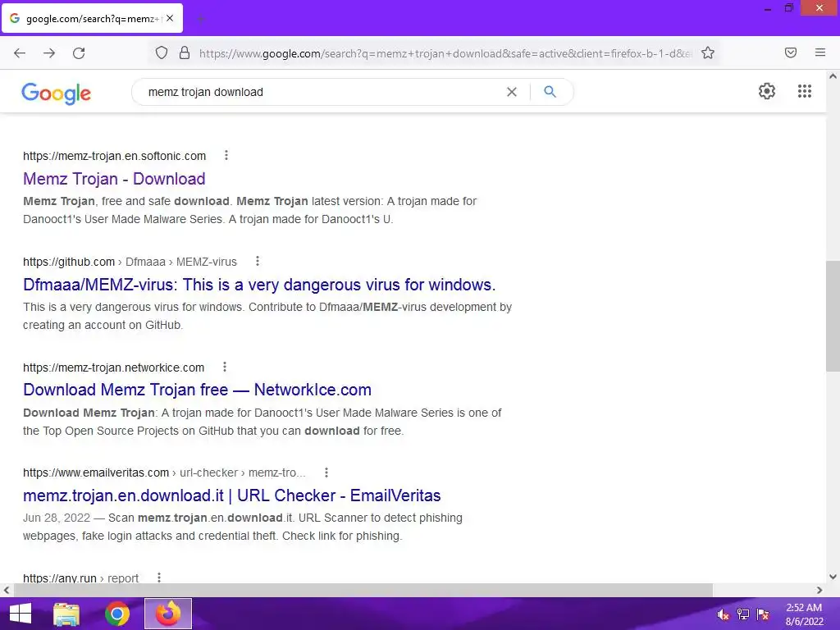Open Google settings gear

click(x=767, y=91)
